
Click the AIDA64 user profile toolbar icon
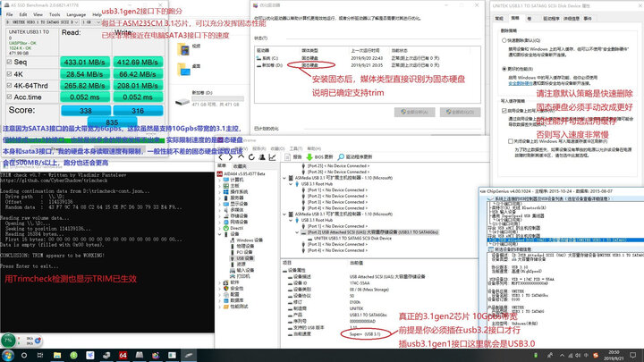click(261, 157)
